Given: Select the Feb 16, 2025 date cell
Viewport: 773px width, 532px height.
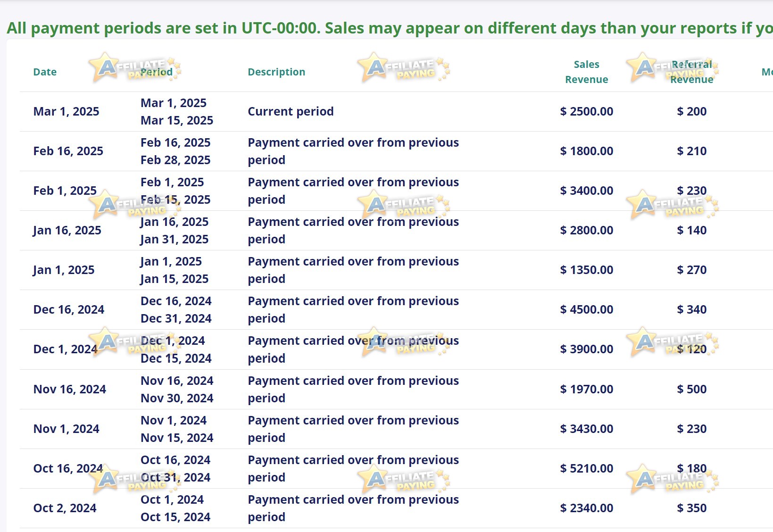Looking at the screenshot, I should click(68, 151).
